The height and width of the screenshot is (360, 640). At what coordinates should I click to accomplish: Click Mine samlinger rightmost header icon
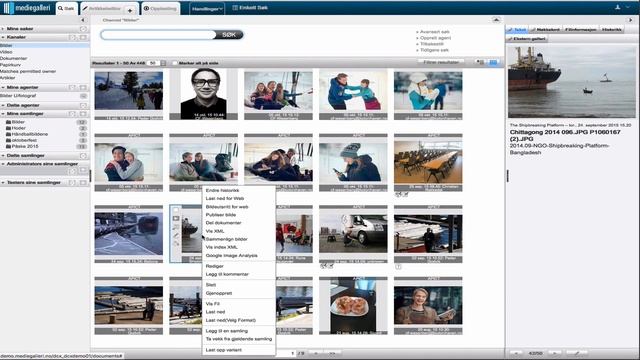point(83,114)
